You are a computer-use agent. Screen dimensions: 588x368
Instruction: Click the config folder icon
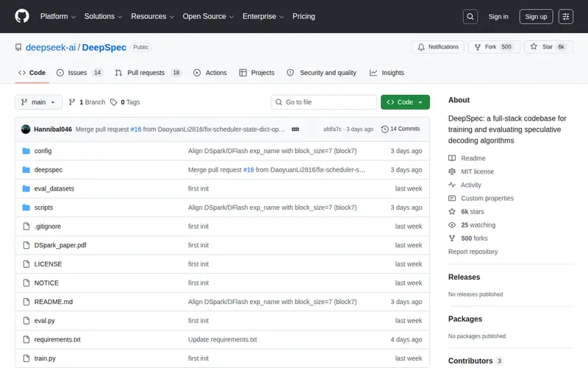pyautogui.click(x=26, y=151)
